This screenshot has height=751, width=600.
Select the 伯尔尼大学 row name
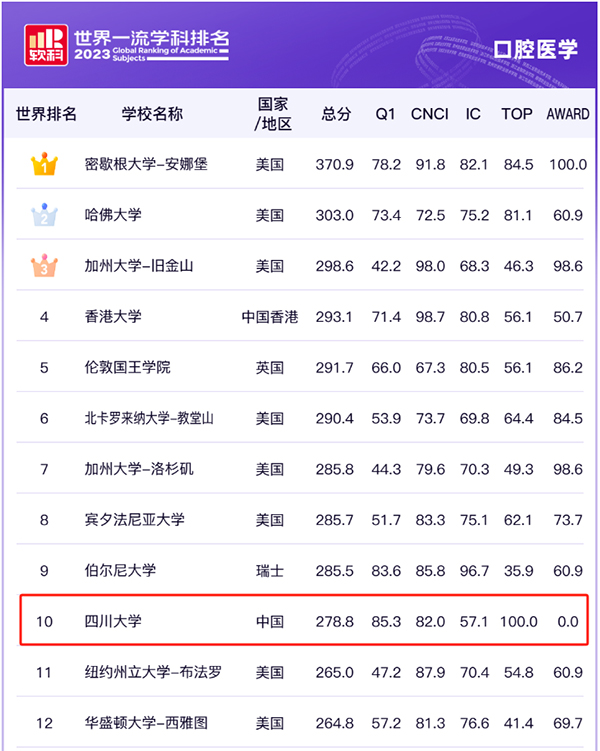click(120, 571)
